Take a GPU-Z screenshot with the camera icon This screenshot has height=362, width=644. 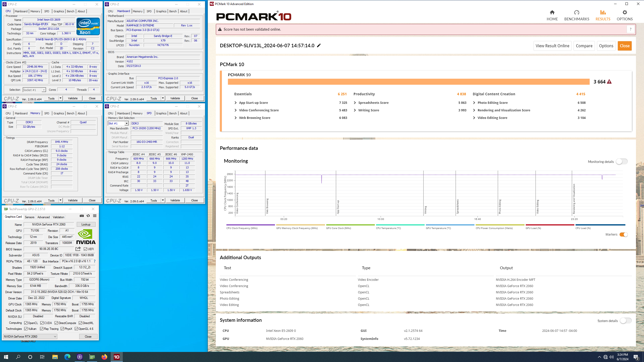(x=82, y=216)
